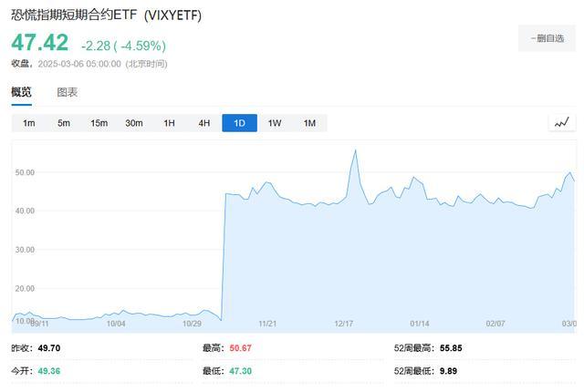Click the 02/07 date axis label
The width and height of the screenshot is (584, 392).
pos(495,324)
